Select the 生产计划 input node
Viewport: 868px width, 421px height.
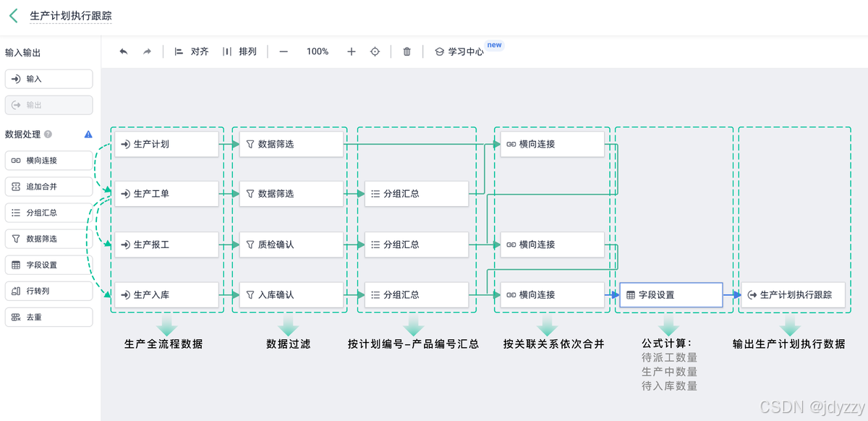(x=166, y=144)
